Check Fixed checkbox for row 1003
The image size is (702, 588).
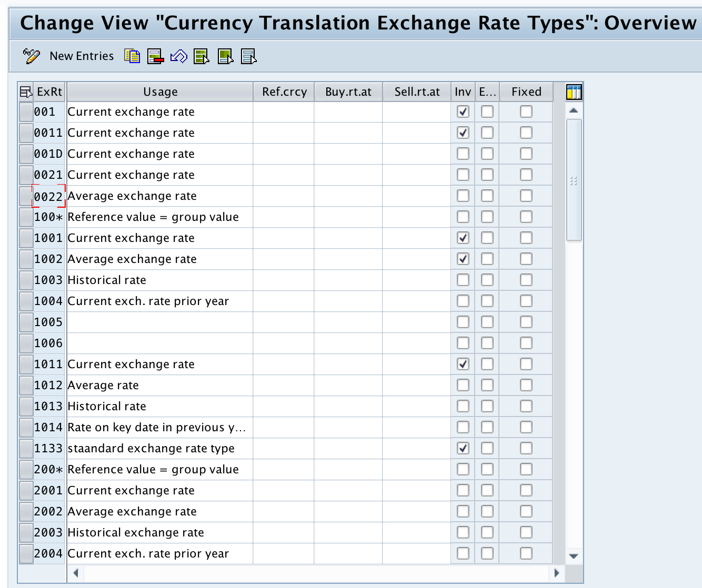[x=526, y=280]
